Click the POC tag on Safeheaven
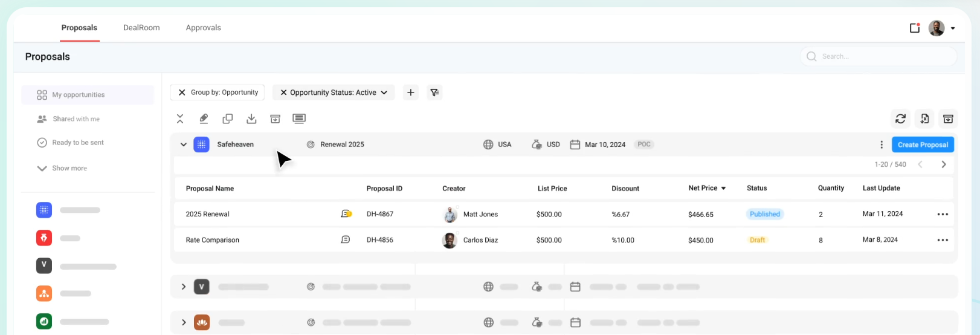Image resolution: width=980 pixels, height=335 pixels. tap(644, 145)
